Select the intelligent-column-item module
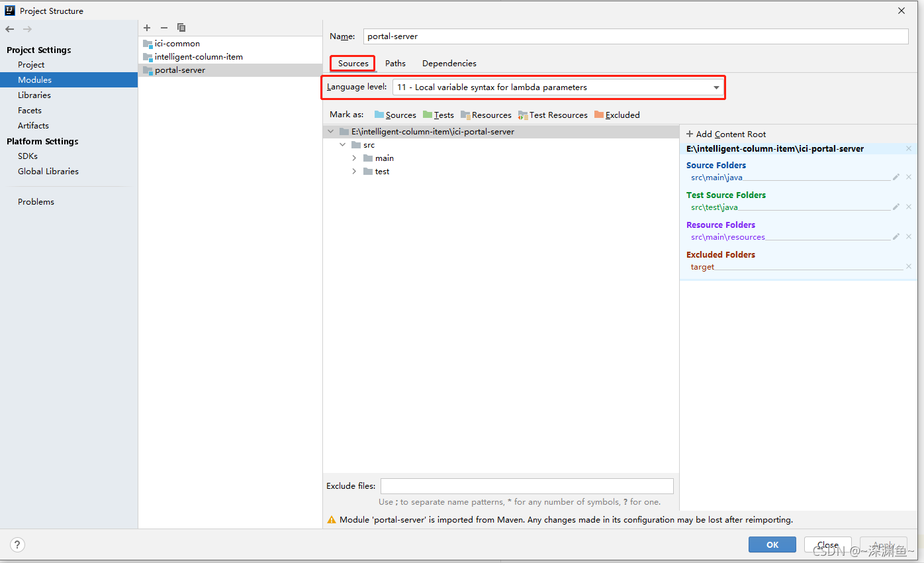Viewport: 924px width, 563px height. (230, 56)
